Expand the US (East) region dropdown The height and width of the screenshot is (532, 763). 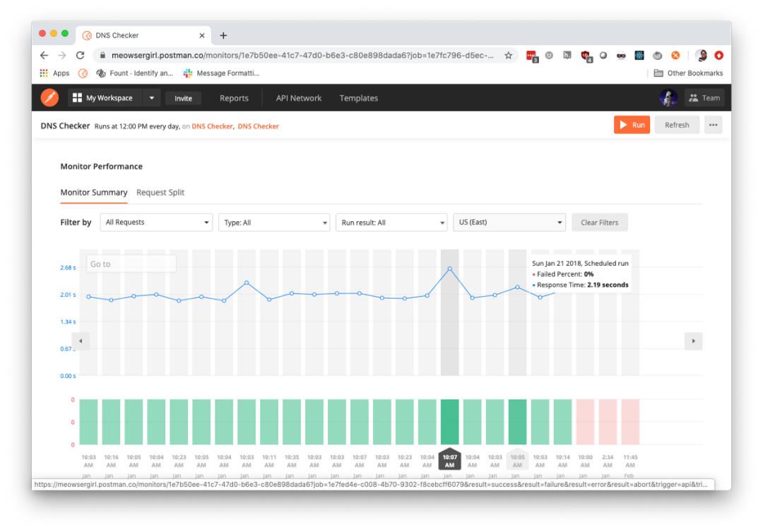[509, 223]
